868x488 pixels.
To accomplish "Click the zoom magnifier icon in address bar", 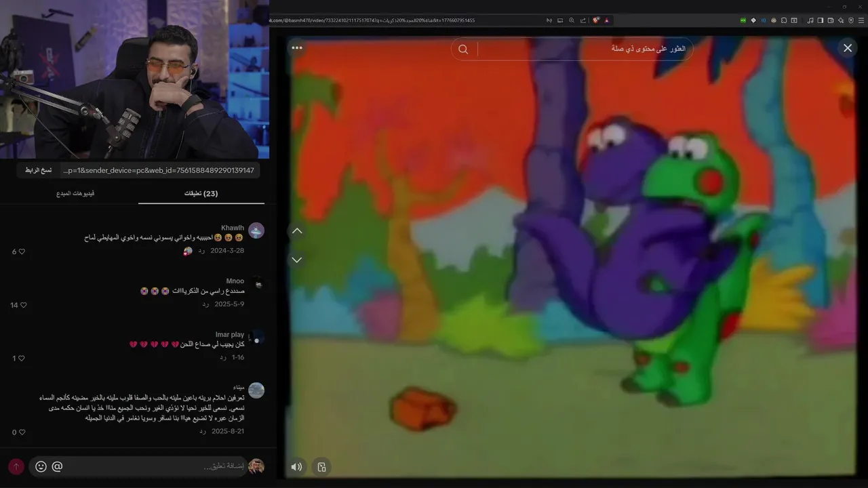I will (x=572, y=20).
